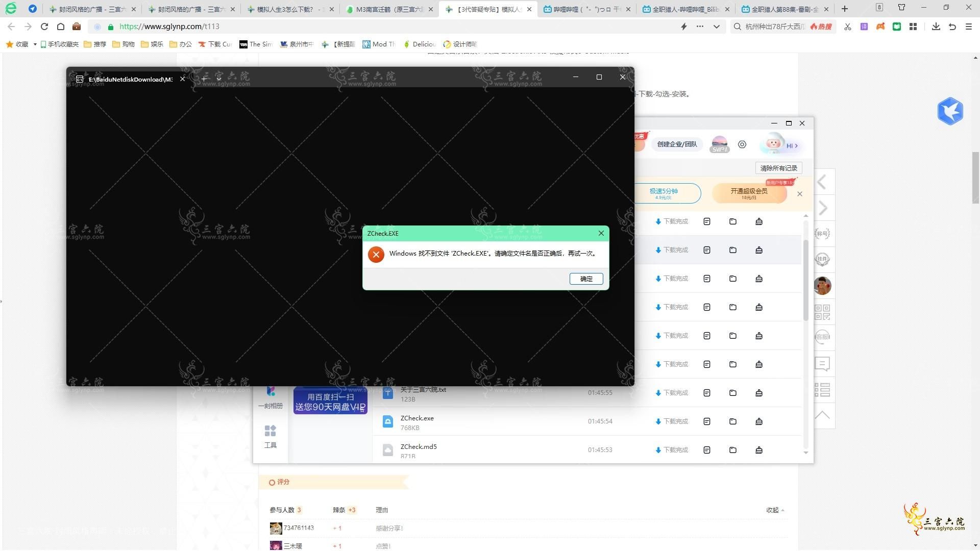Open the 热搜 hot search link
The height and width of the screenshot is (551, 980).
tap(821, 27)
